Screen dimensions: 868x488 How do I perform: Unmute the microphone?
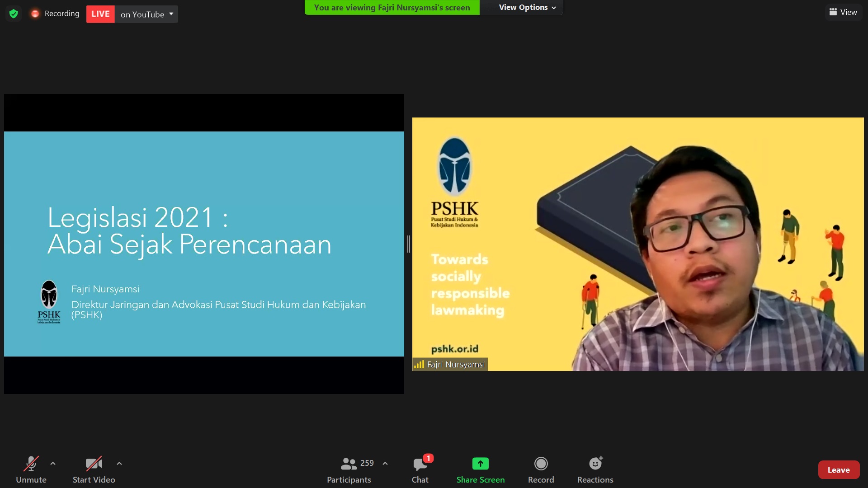click(x=31, y=464)
